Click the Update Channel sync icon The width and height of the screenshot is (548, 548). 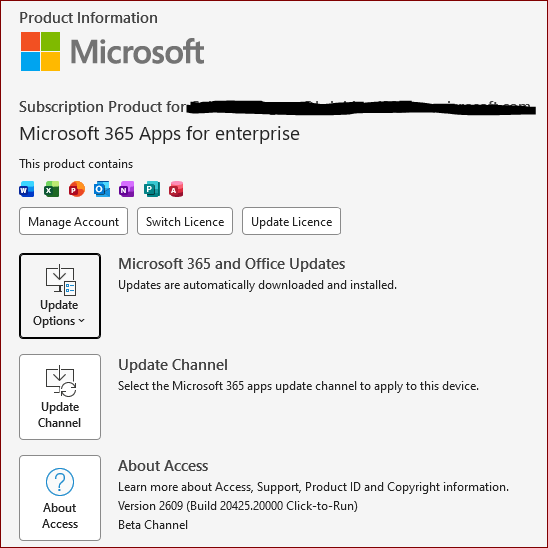(x=60, y=381)
